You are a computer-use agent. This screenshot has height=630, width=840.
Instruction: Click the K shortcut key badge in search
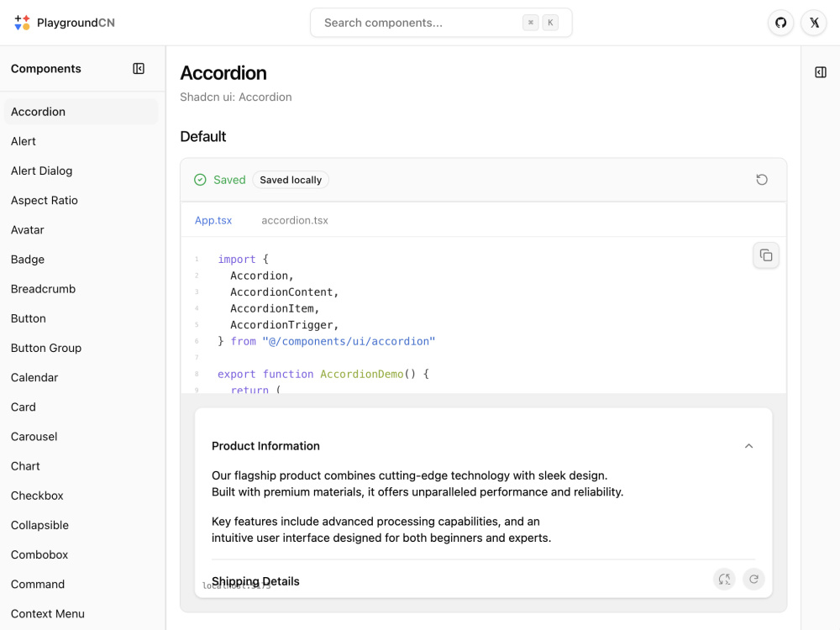click(550, 23)
